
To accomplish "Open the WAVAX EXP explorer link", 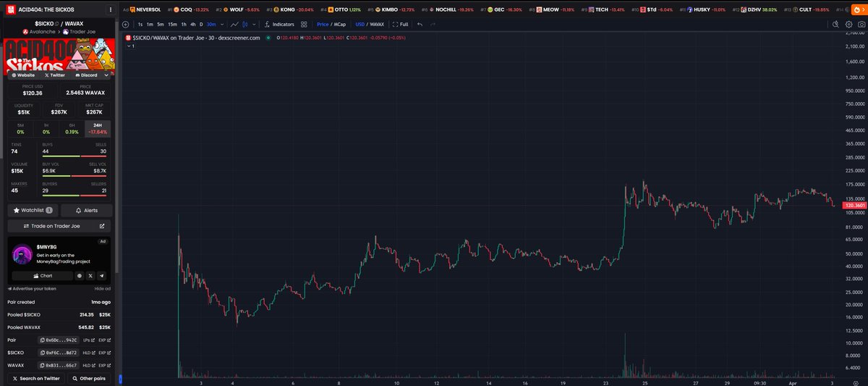I will click(106, 365).
